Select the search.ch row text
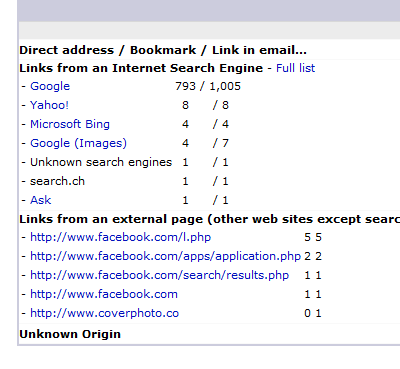Screen dimensions: 400x369 57,181
